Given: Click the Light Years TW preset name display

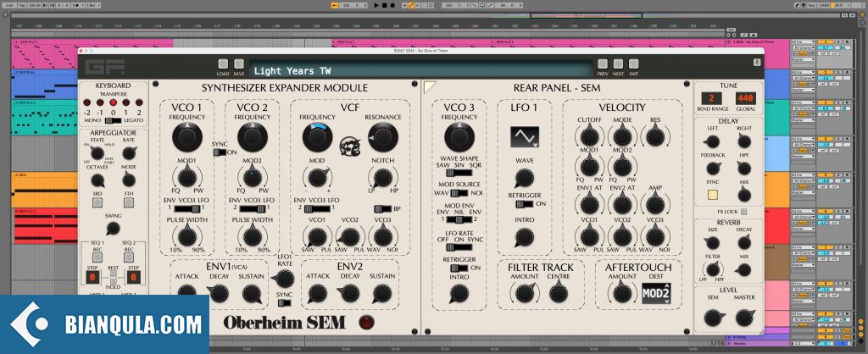Looking at the screenshot, I should (x=420, y=70).
